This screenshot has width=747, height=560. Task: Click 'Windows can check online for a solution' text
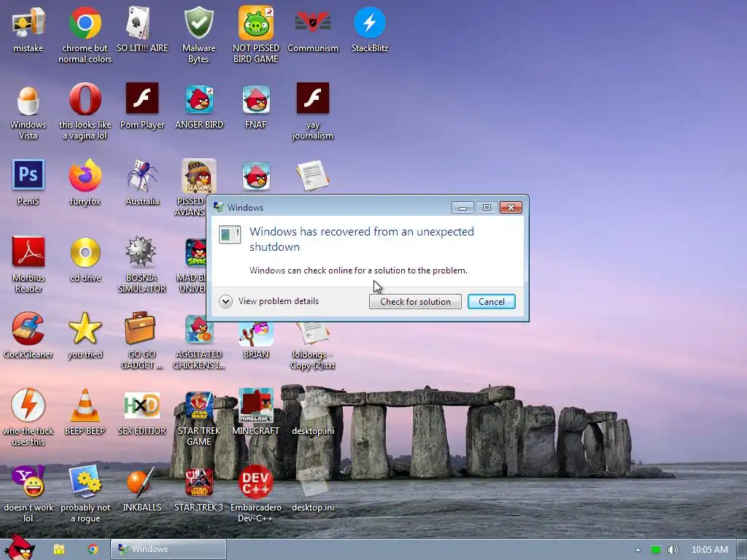358,271
